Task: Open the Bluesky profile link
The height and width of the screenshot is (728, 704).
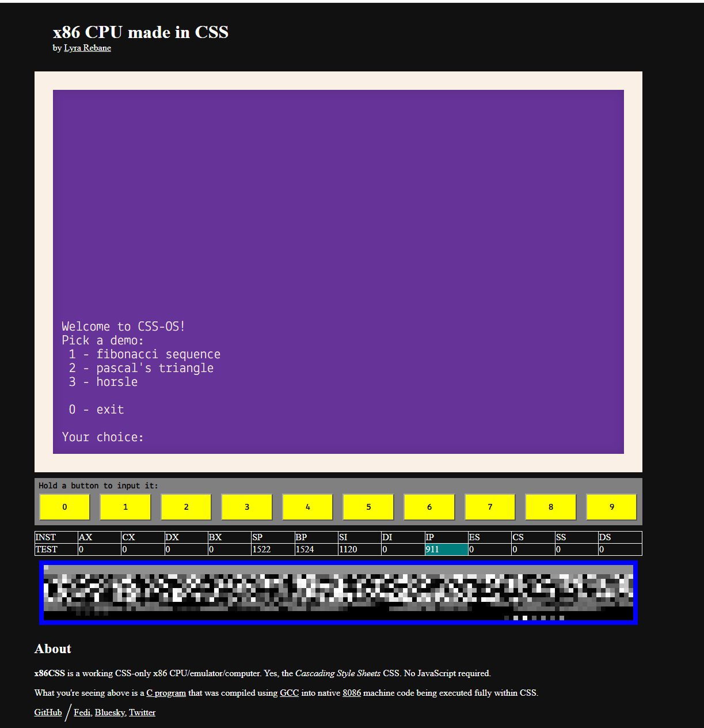Action: coord(109,712)
